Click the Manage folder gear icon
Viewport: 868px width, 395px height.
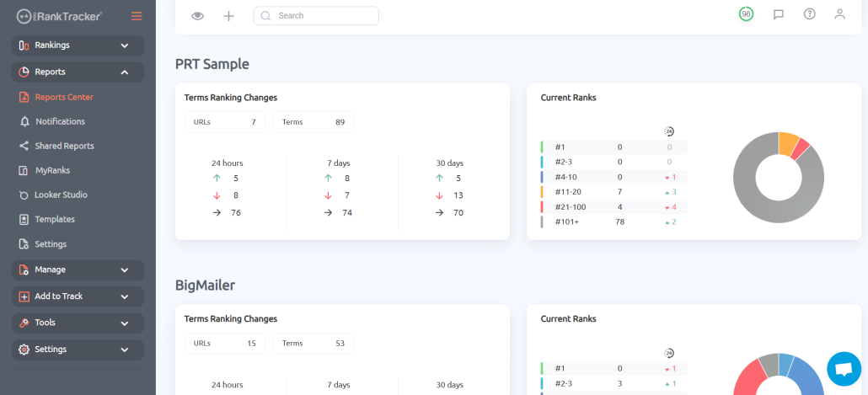tap(24, 270)
